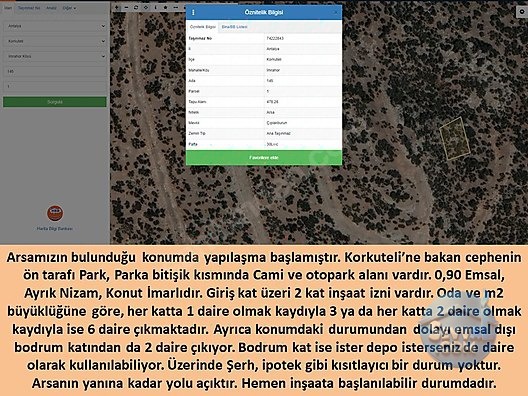528x396 pixels.
Task: Click the Mevkii value Çıplakburun
Action: (x=277, y=123)
